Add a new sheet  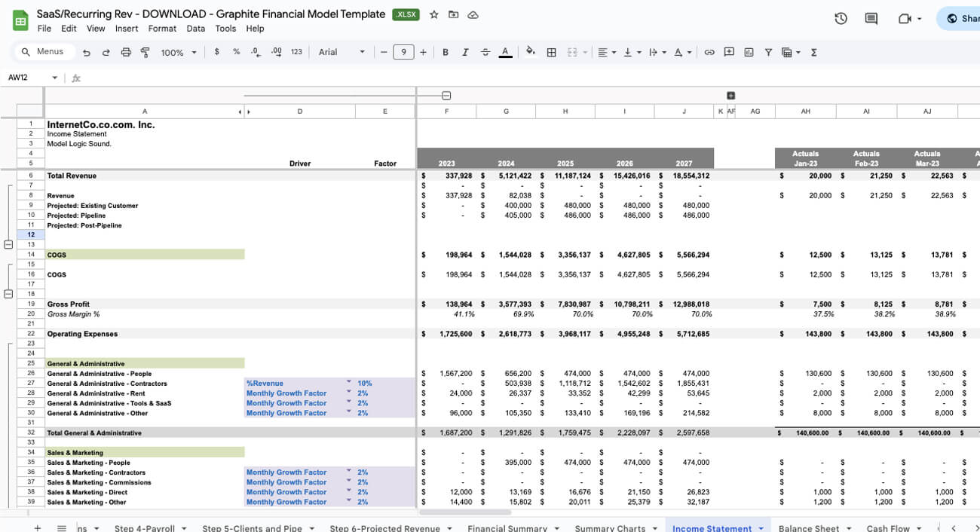[x=37, y=527]
